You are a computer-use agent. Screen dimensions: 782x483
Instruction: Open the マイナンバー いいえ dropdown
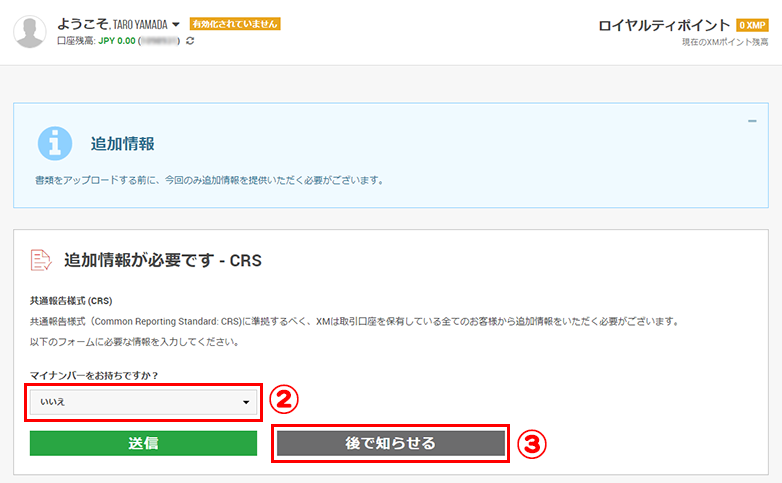[x=143, y=402]
